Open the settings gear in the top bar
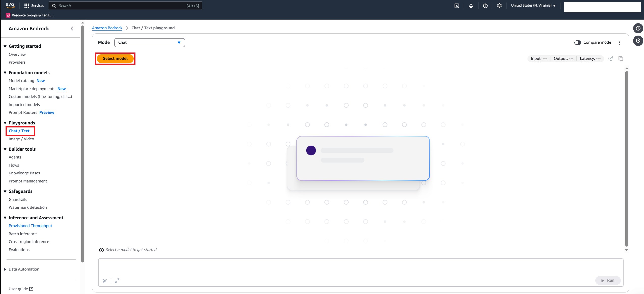The height and width of the screenshot is (294, 644). click(499, 6)
